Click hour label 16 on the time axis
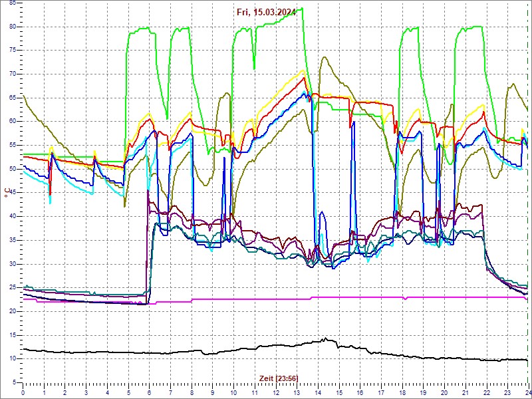This screenshot has width=532, height=399. (360, 392)
